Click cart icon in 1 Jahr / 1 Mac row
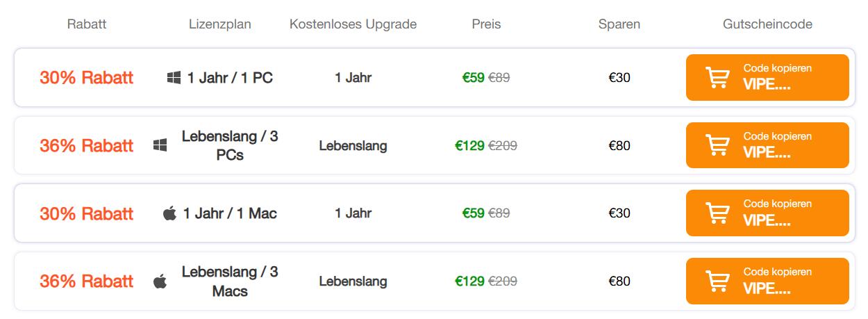This screenshot has height=319, width=868. (x=717, y=213)
